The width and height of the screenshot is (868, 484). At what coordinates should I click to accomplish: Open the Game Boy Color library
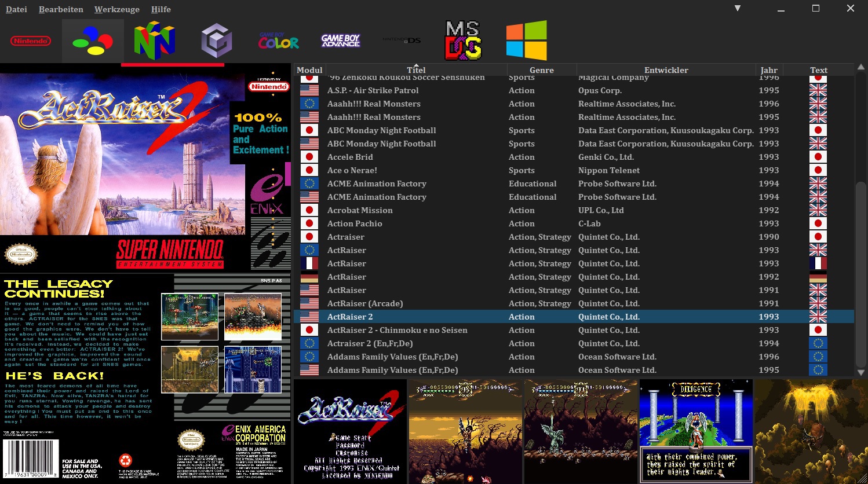click(279, 41)
